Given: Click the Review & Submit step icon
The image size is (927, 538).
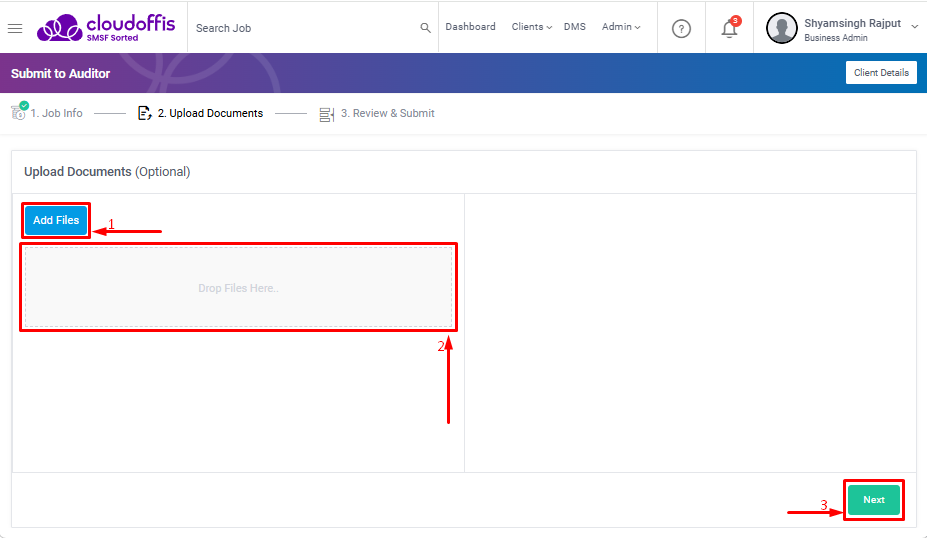Looking at the screenshot, I should (326, 114).
